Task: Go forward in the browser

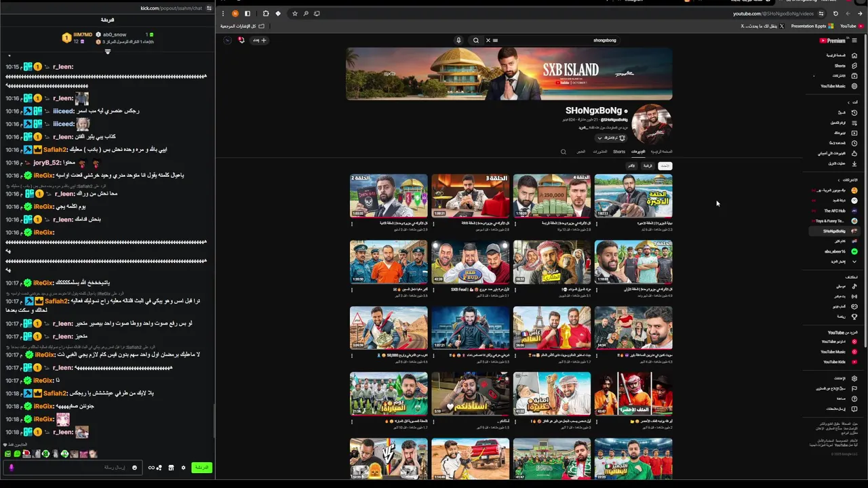Action: point(848,14)
